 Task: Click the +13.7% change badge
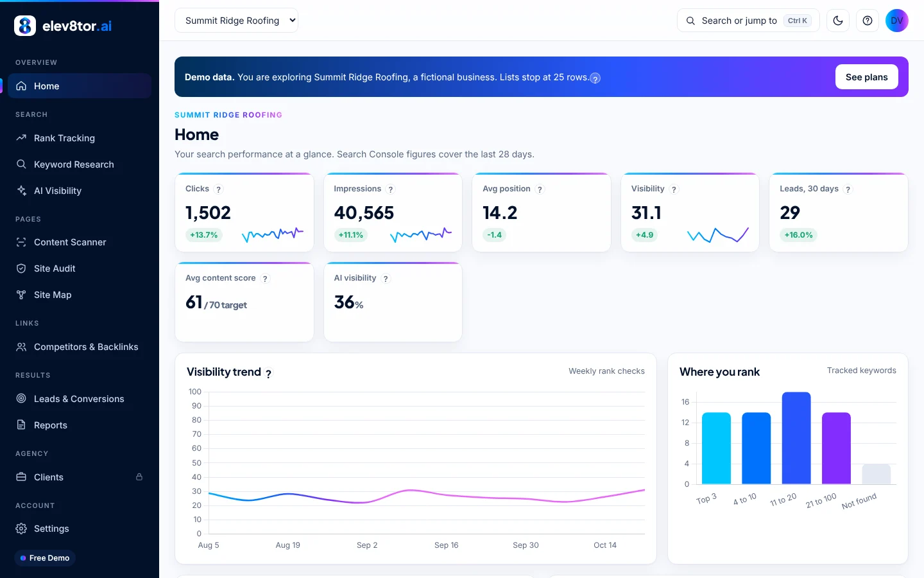click(x=204, y=235)
